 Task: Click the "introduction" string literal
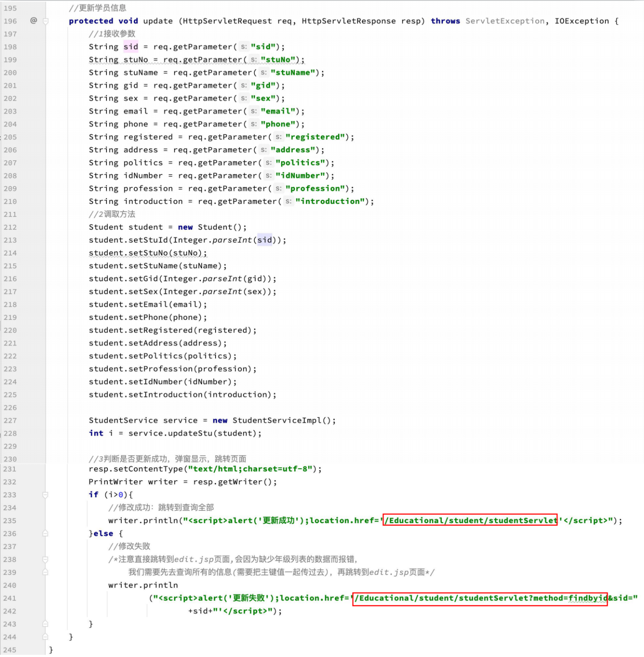pyautogui.click(x=330, y=202)
